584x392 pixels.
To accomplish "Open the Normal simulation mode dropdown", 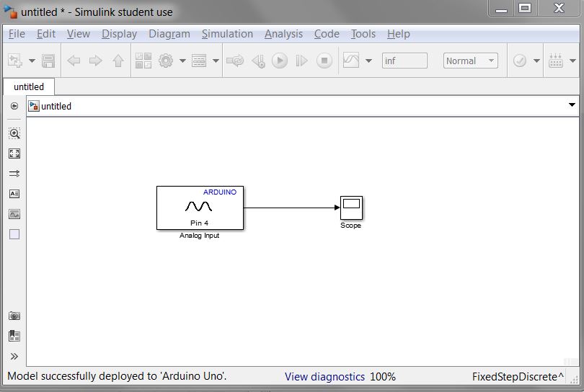I will pos(470,61).
